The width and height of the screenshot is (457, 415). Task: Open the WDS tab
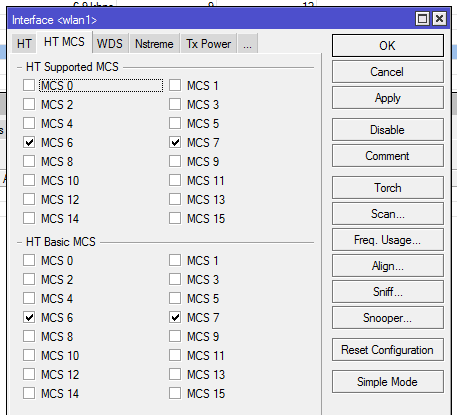pyautogui.click(x=110, y=44)
